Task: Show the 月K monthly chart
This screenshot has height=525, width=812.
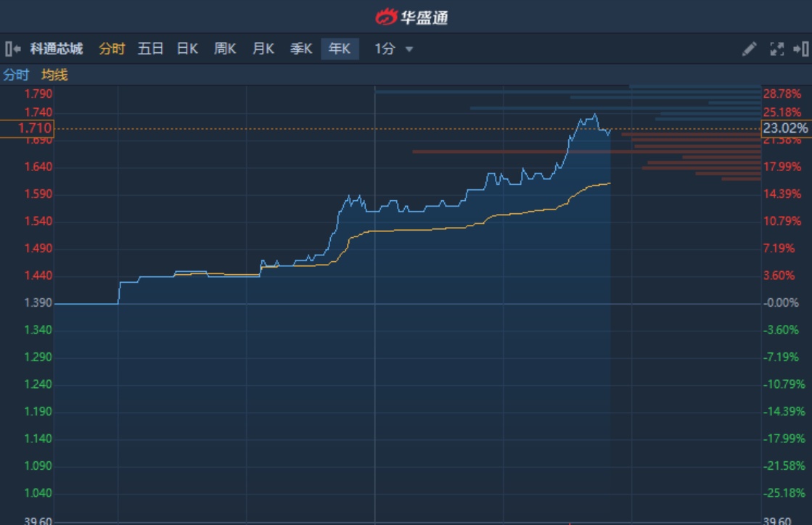Action: point(263,49)
